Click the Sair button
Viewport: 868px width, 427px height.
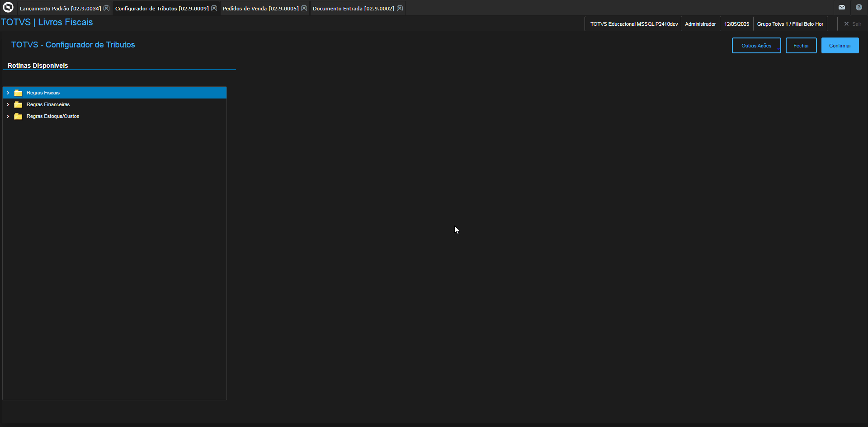pyautogui.click(x=853, y=24)
